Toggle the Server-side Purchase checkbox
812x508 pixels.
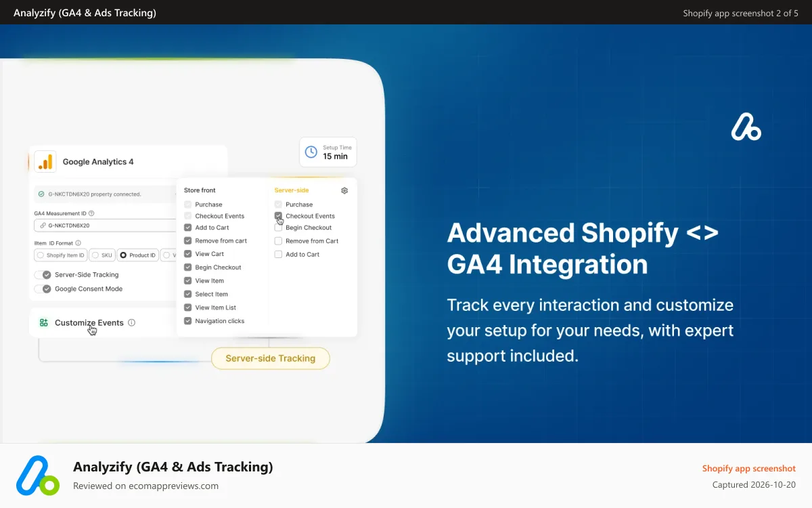click(x=278, y=204)
